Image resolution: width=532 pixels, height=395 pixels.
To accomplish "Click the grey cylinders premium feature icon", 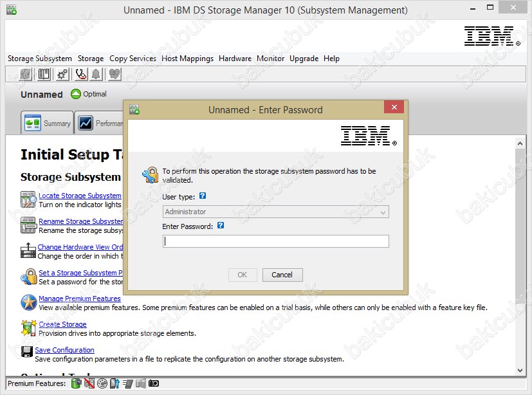I will (140, 383).
